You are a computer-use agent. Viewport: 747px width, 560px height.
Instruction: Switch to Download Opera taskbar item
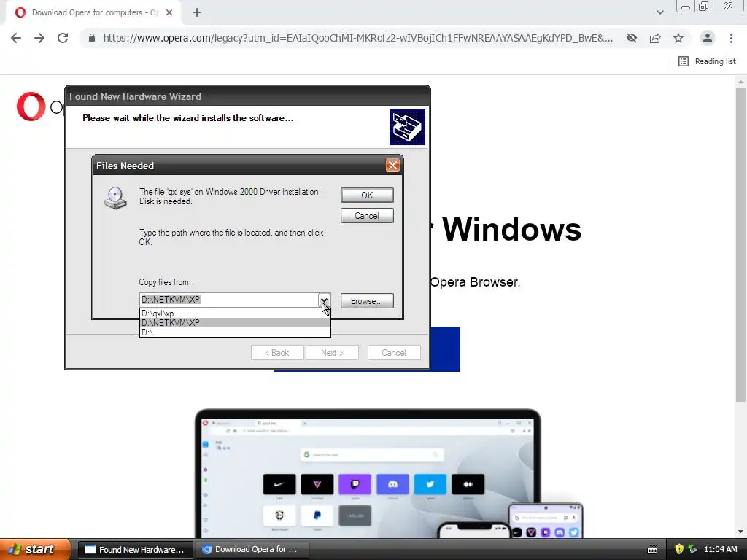[253, 550]
